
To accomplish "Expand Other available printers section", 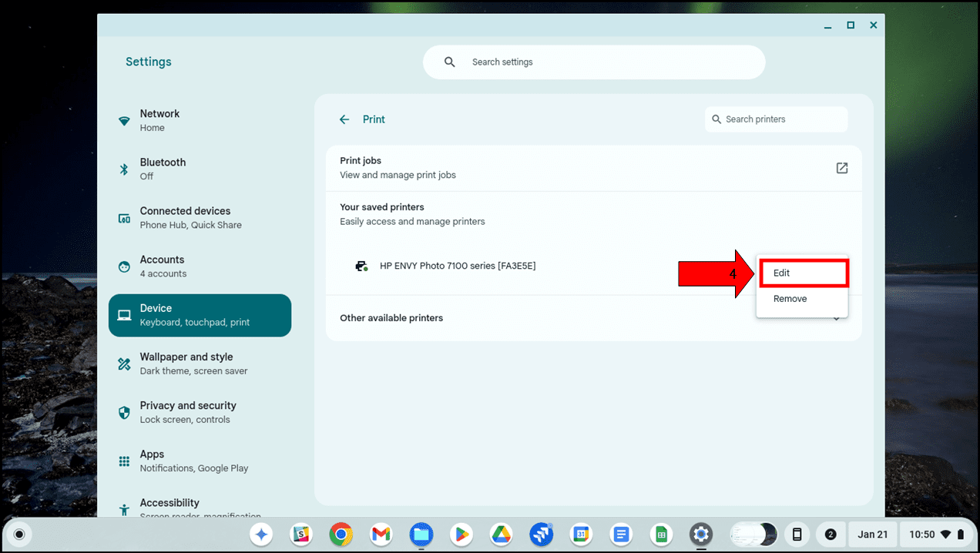I will pos(837,318).
